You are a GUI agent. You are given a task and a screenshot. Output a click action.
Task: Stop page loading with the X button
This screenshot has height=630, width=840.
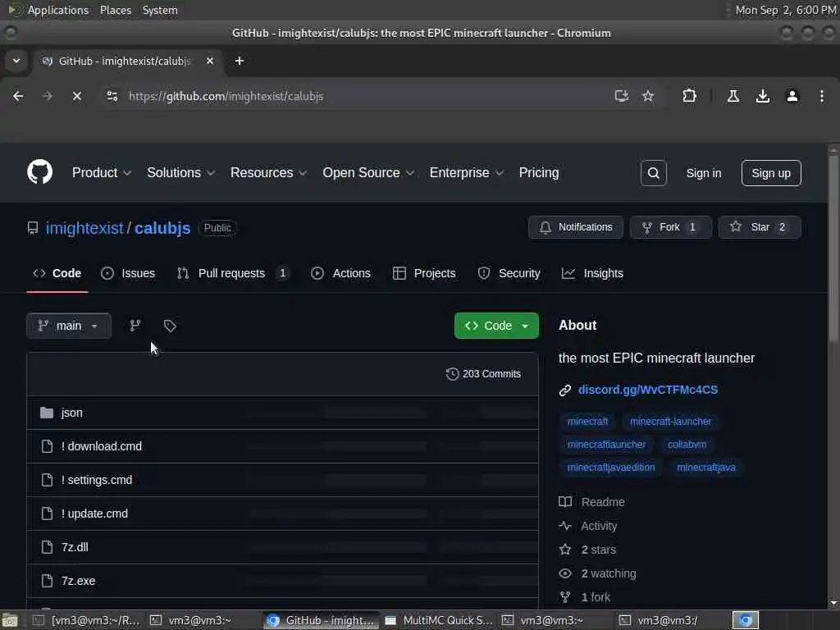(x=77, y=96)
